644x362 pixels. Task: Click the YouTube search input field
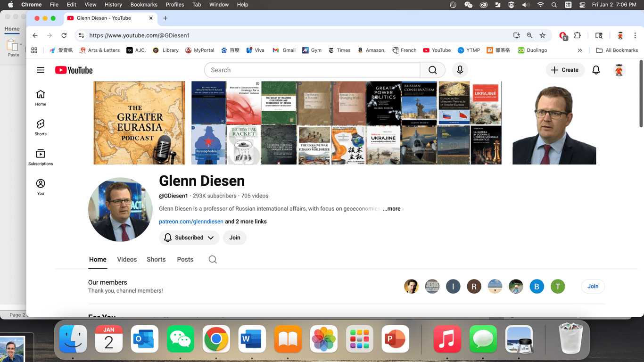[x=312, y=70]
